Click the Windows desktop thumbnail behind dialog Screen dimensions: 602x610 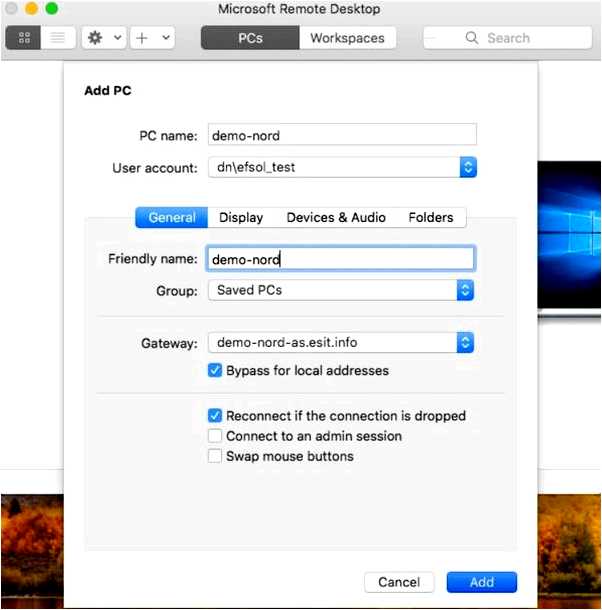[x=569, y=235]
